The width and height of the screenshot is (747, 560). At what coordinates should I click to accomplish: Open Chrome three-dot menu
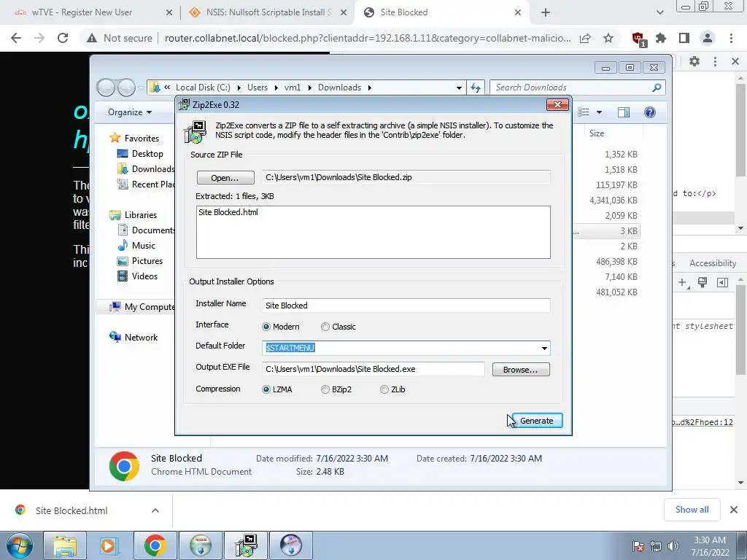tap(731, 38)
